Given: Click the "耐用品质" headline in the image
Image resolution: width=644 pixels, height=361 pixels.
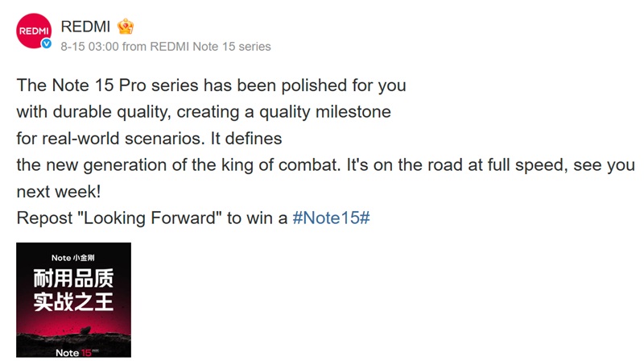Looking at the screenshot, I should point(73,280).
